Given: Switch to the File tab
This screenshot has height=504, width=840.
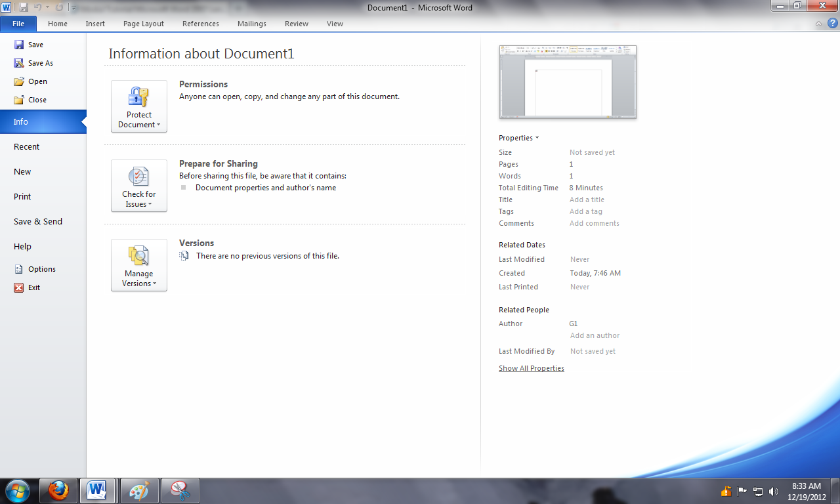Looking at the screenshot, I should [18, 24].
